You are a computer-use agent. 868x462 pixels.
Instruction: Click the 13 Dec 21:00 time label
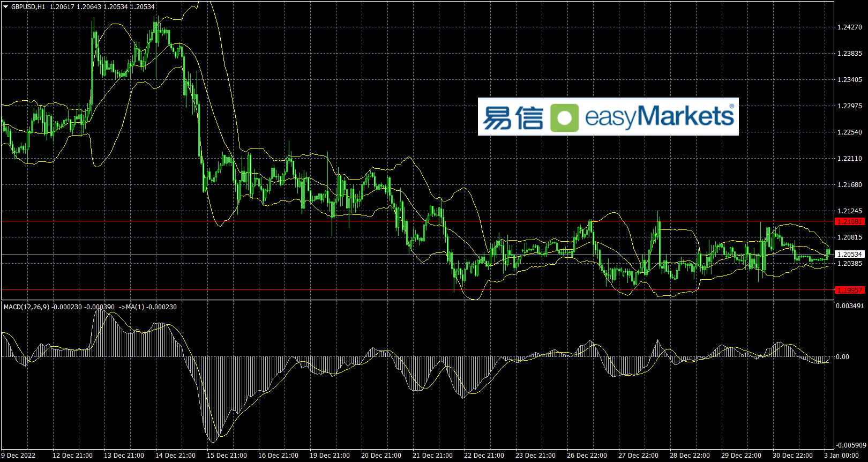(x=124, y=456)
